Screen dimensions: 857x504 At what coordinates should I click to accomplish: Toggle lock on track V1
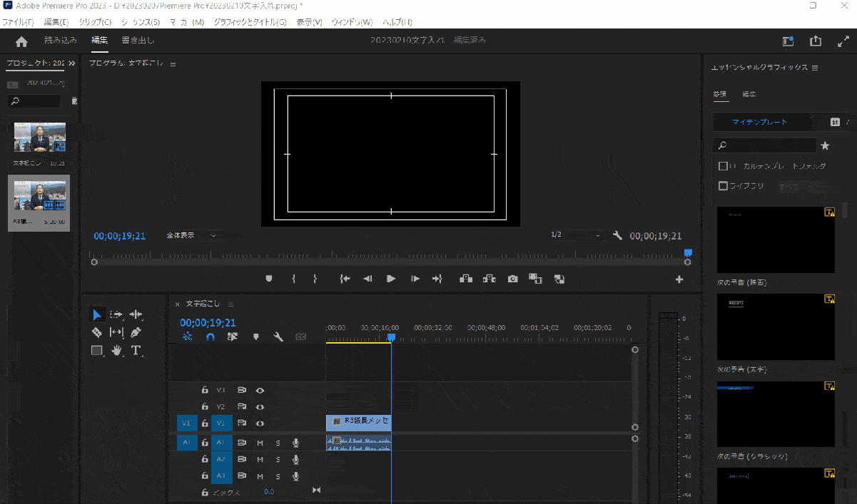(205, 423)
